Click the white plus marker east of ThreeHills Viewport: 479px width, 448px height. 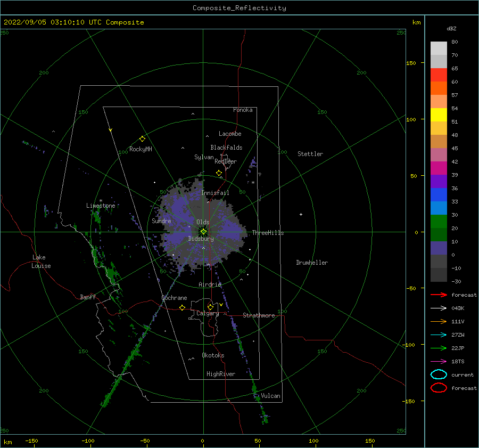point(301,214)
